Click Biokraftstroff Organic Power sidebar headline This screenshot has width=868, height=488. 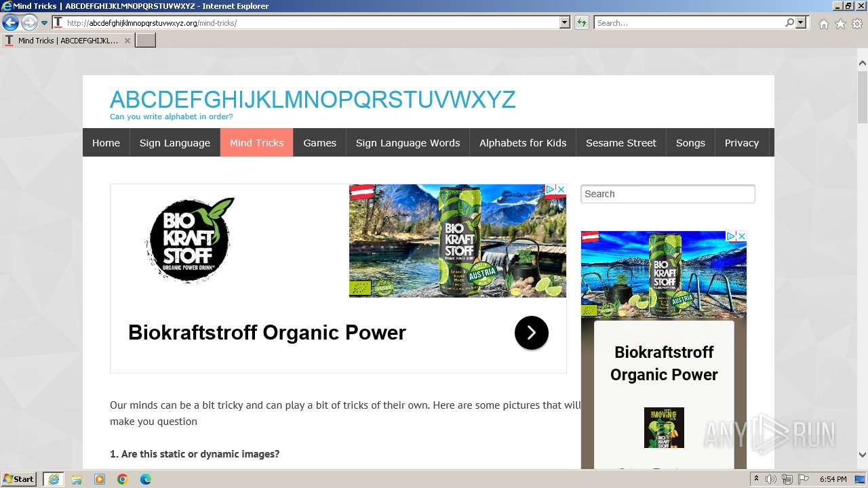point(664,363)
